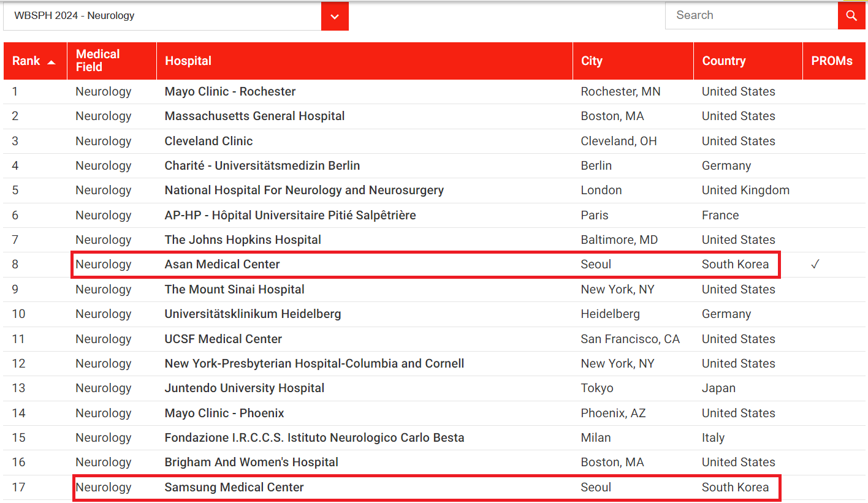
Task: Select the Berlin city cell
Action: tap(596, 165)
